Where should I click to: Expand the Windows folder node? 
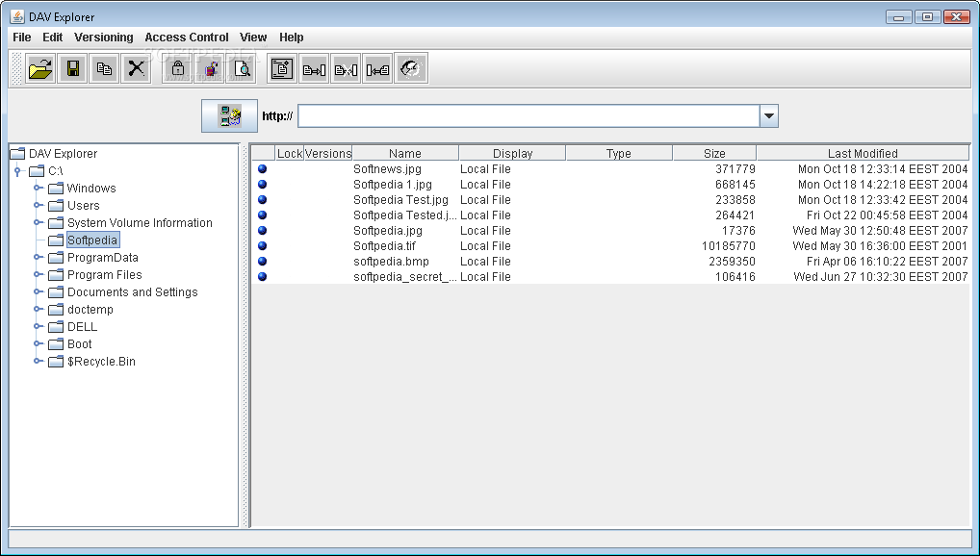38,188
